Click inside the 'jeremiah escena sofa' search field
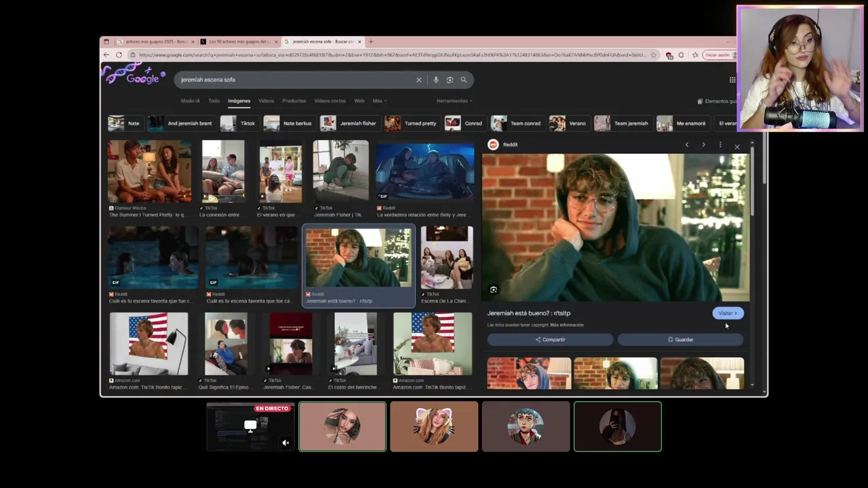The width and height of the screenshot is (868, 488). [295, 80]
